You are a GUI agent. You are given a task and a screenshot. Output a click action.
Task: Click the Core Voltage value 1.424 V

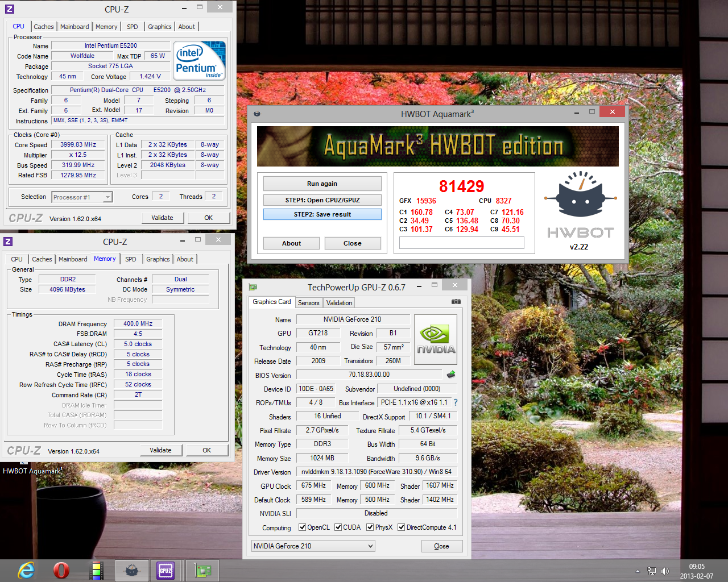(x=150, y=76)
